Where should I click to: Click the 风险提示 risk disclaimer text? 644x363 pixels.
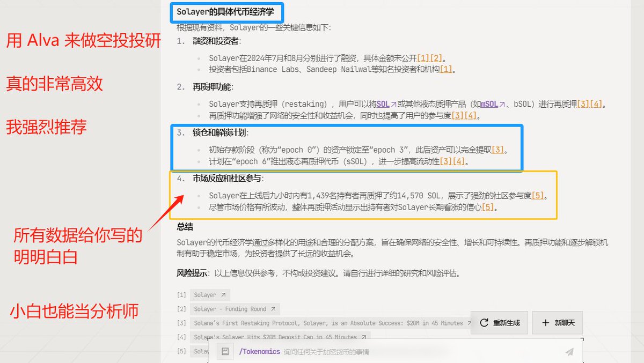[x=318, y=273]
